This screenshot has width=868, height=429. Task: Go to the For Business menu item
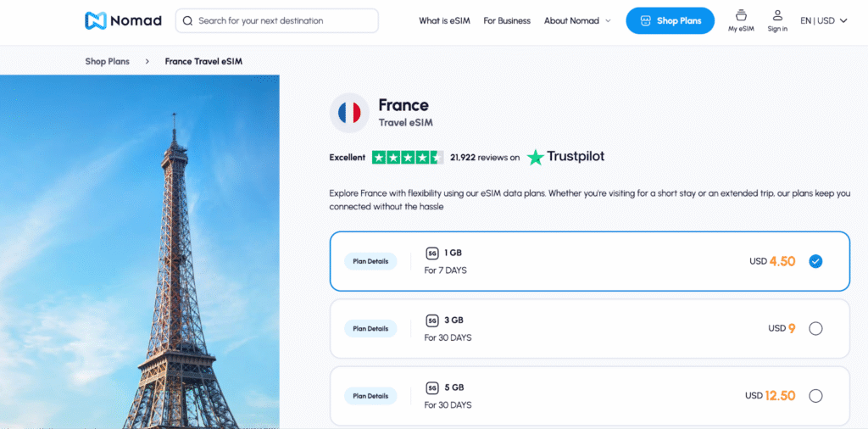click(507, 20)
